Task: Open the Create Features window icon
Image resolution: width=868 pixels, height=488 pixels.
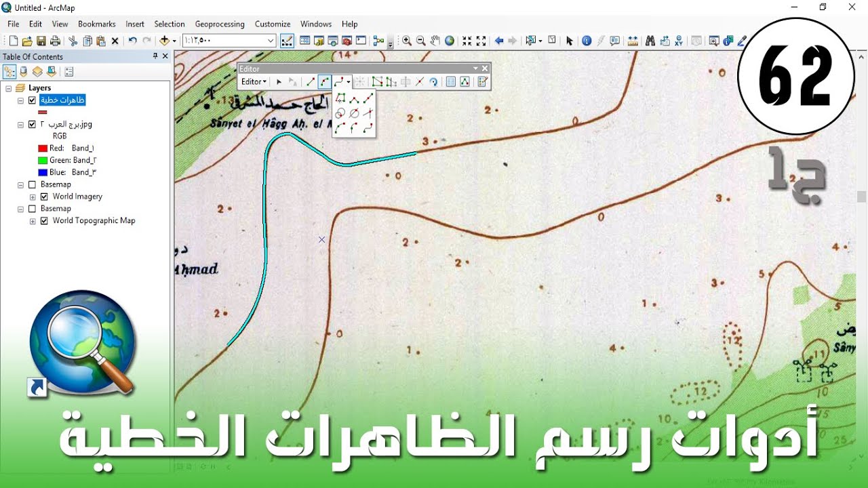Action: click(482, 81)
